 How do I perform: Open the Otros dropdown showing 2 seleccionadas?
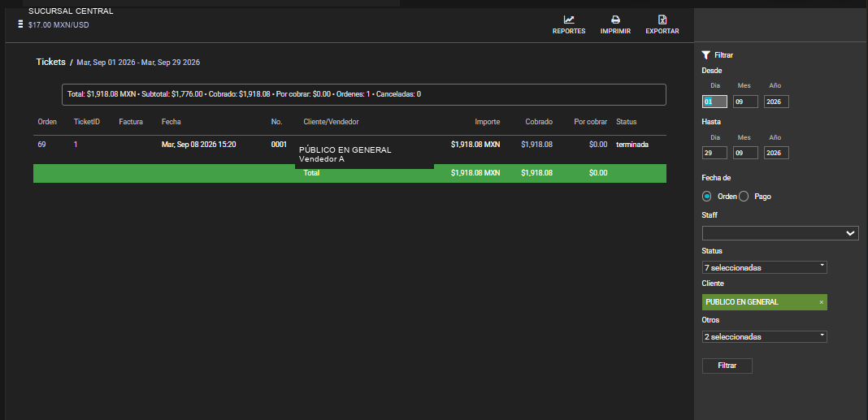[764, 336]
